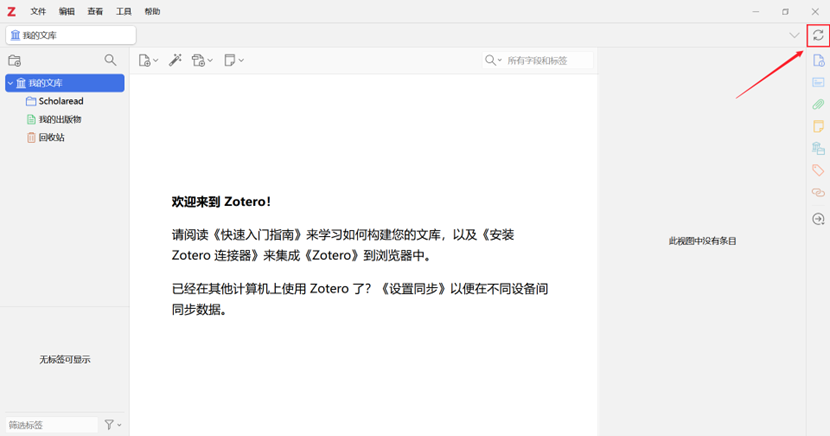Open libraries and collections section icon

click(x=818, y=148)
